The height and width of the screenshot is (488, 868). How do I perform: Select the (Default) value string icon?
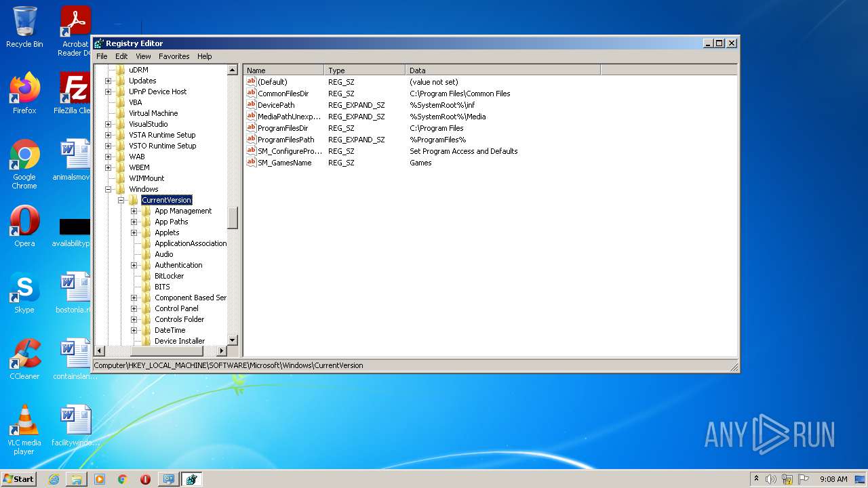(x=251, y=82)
